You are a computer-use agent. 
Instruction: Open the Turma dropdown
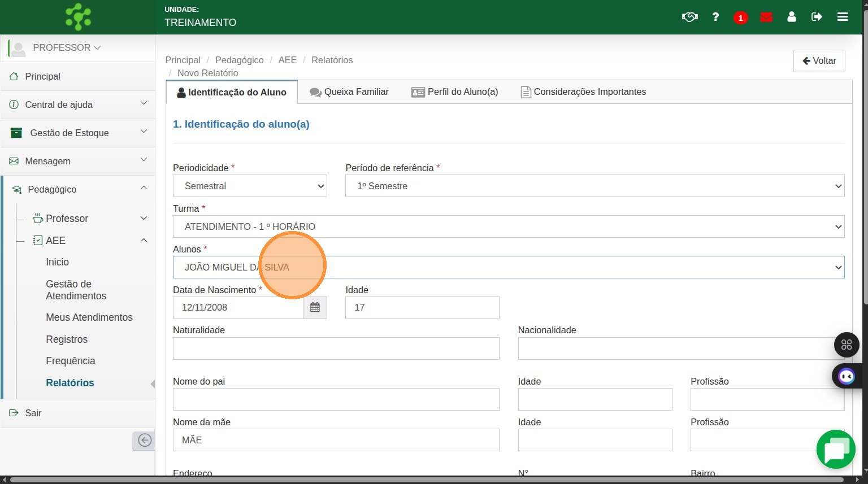(509, 226)
